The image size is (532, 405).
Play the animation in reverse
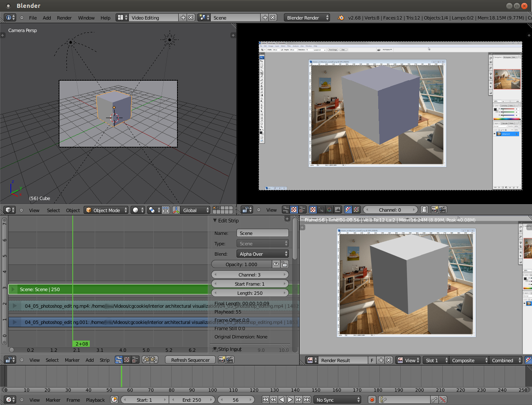(282, 400)
